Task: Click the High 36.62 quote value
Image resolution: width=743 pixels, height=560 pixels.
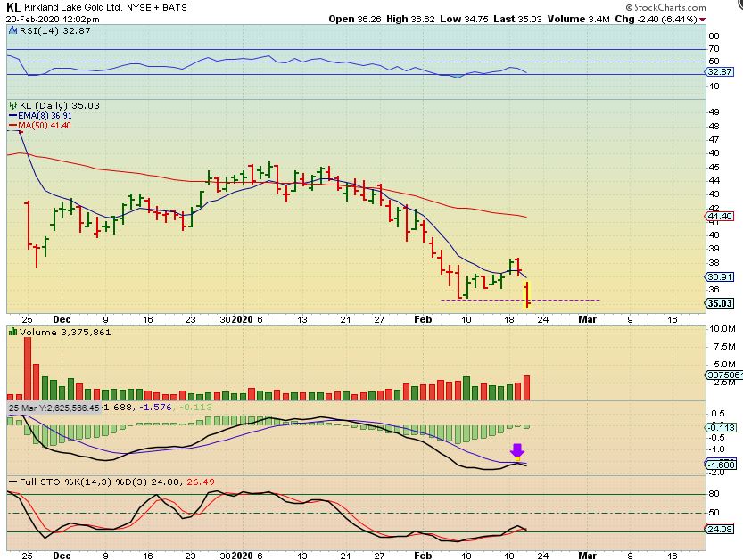Action: click(x=410, y=20)
